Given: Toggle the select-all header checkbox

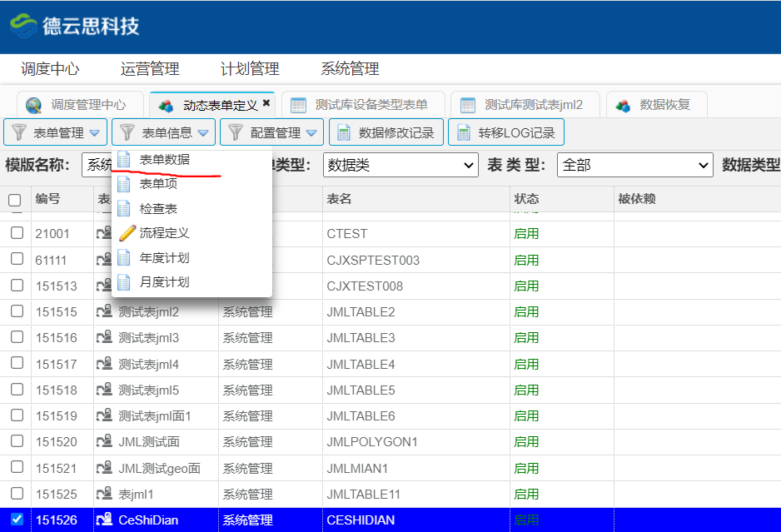Looking at the screenshot, I should tap(15, 200).
